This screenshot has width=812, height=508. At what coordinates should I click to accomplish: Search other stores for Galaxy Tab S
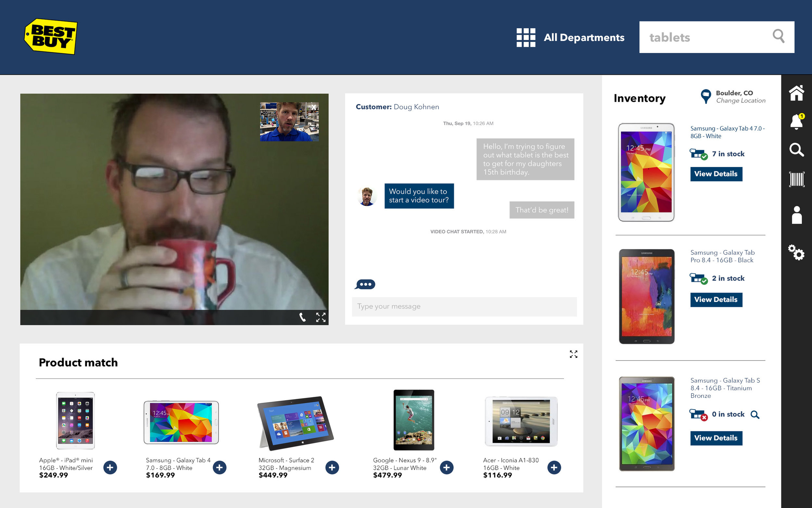click(755, 415)
